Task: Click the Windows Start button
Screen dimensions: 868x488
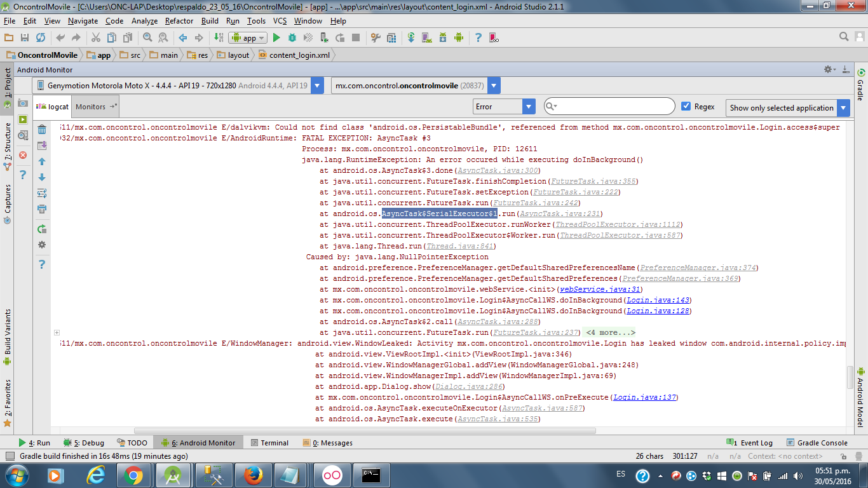Action: point(17,475)
